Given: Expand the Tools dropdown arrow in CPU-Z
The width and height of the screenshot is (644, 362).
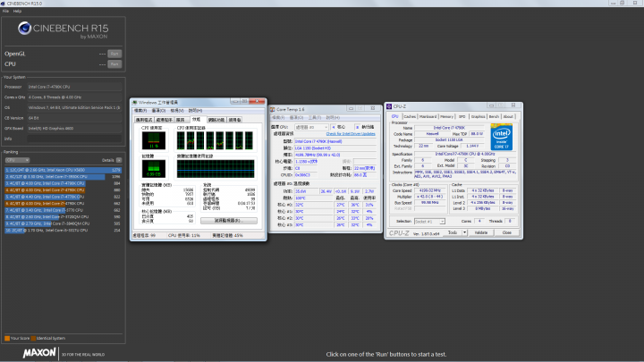Looking at the screenshot, I should 464,232.
